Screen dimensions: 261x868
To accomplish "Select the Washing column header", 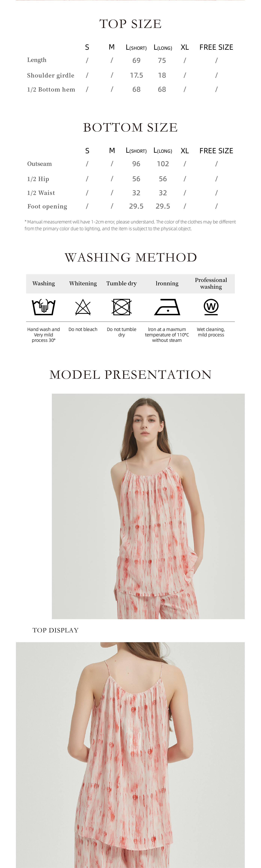I will point(44,283).
